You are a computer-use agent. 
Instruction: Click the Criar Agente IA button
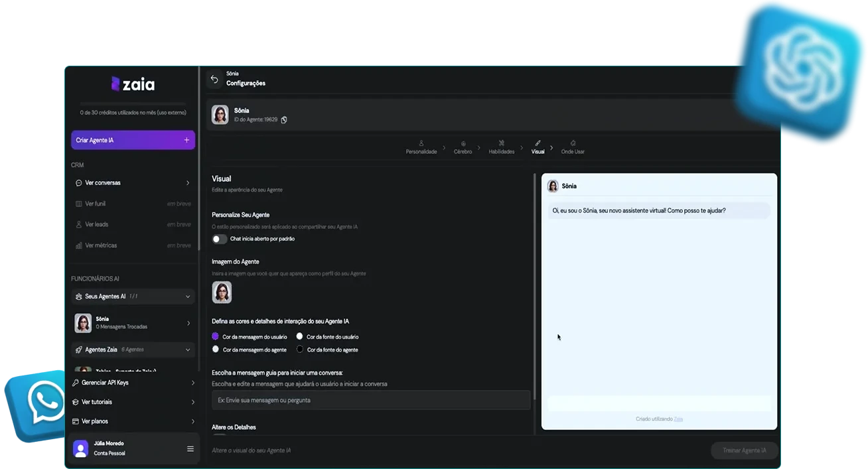133,140
